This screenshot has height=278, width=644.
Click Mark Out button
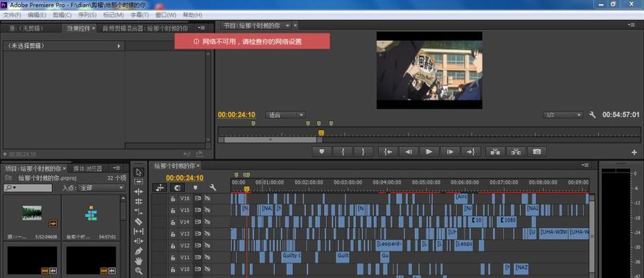(363, 152)
